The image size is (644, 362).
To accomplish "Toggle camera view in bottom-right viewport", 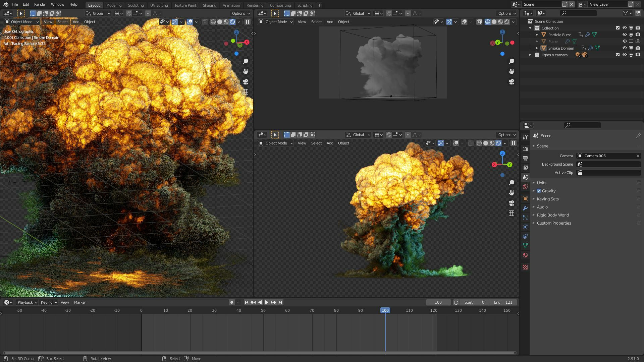I will pos(511,203).
